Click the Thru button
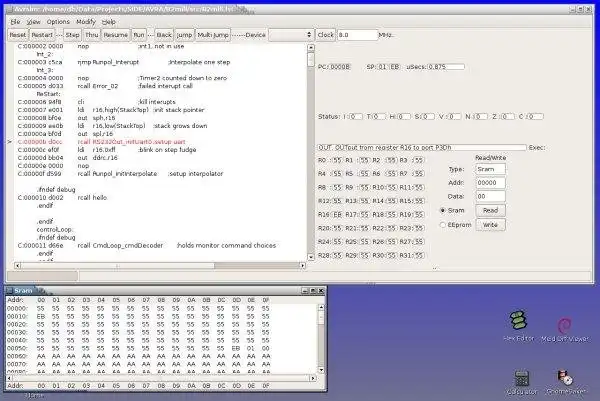 click(x=91, y=35)
